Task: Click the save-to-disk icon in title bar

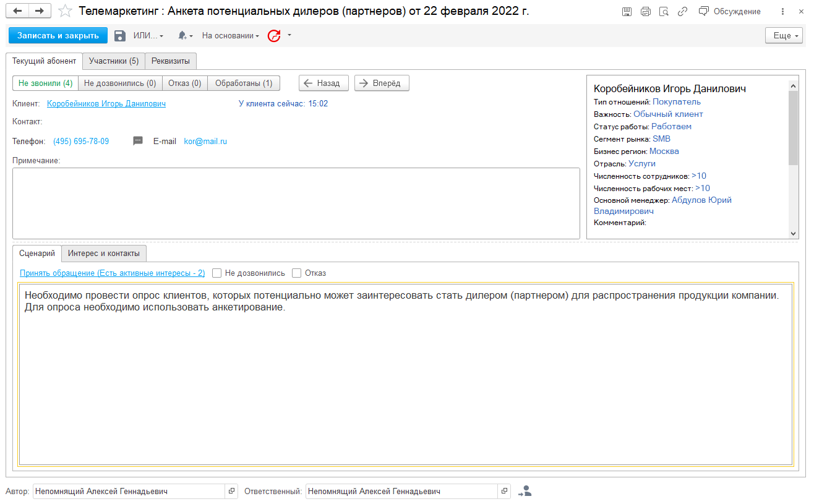Action: coord(627,12)
